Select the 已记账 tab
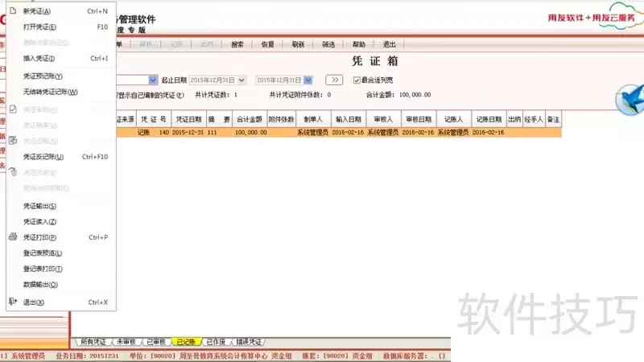The height and width of the screenshot is (362, 644). (186, 341)
